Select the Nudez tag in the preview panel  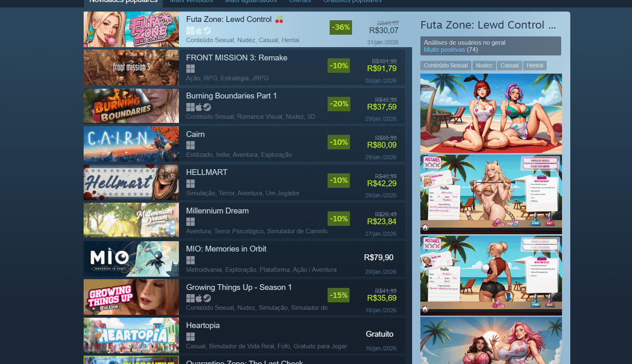tap(484, 65)
